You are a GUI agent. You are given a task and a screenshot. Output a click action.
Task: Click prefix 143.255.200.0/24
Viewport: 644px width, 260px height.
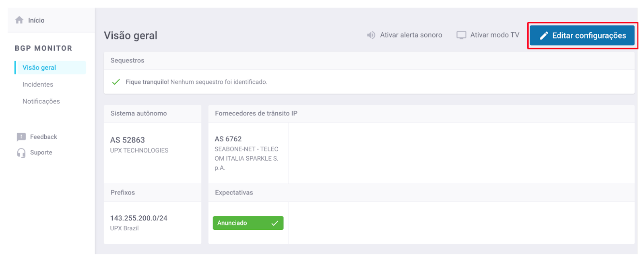139,218
